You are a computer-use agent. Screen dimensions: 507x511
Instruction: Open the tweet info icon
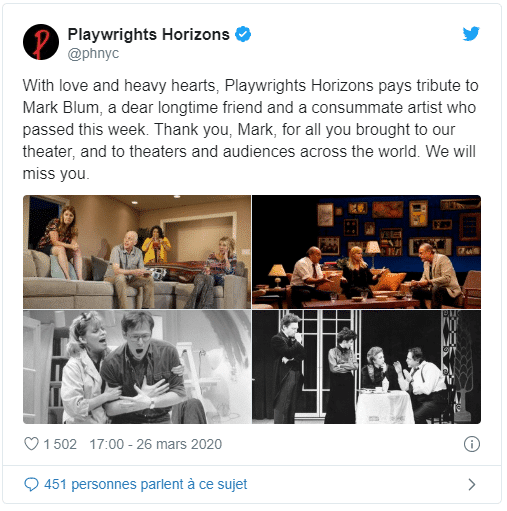(472, 444)
